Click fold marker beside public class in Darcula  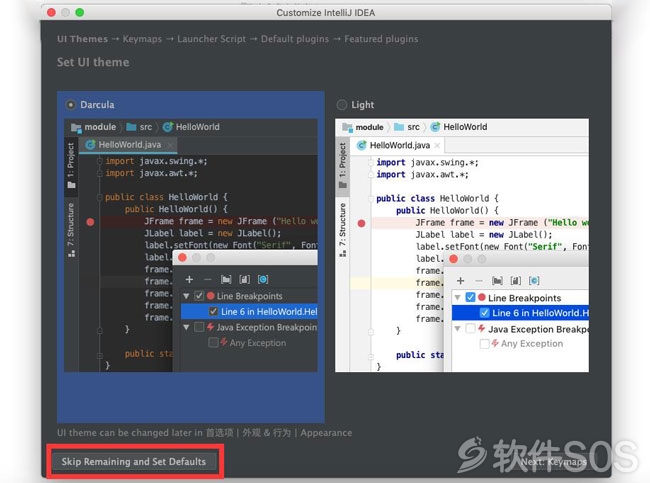[x=99, y=197]
